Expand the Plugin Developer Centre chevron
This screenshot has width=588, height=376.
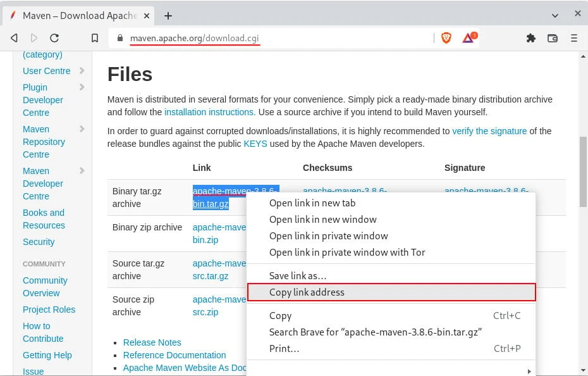coord(82,87)
